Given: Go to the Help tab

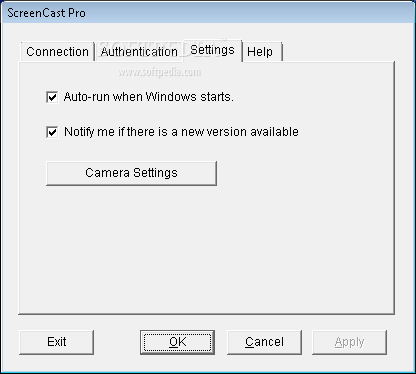Looking at the screenshot, I should [262, 52].
